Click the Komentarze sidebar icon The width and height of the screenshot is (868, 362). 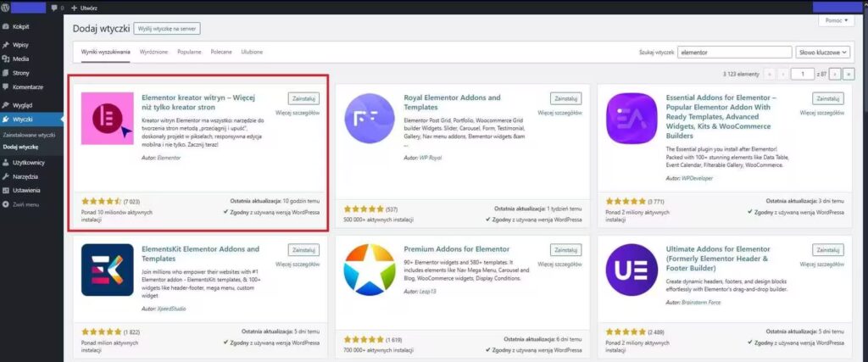6,87
